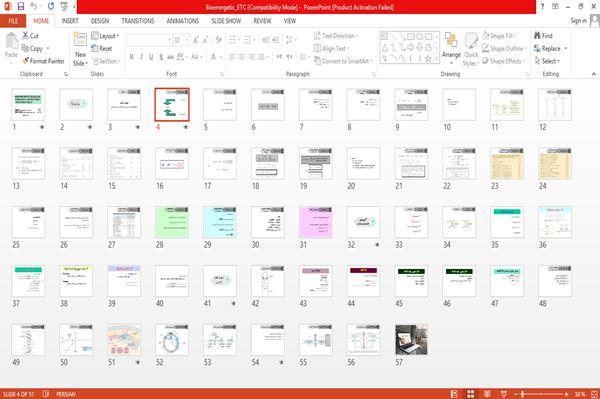Switch to Reading view in status bar
Viewport: 600px width, 399px height.
coord(487,394)
